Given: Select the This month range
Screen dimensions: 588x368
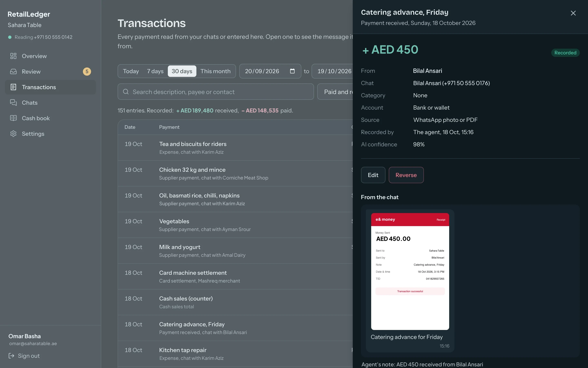Looking at the screenshot, I should [x=216, y=71].
